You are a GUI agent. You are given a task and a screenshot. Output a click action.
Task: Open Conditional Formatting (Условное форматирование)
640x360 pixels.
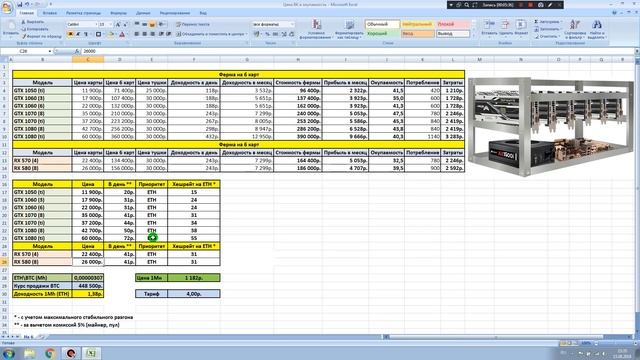point(316,29)
